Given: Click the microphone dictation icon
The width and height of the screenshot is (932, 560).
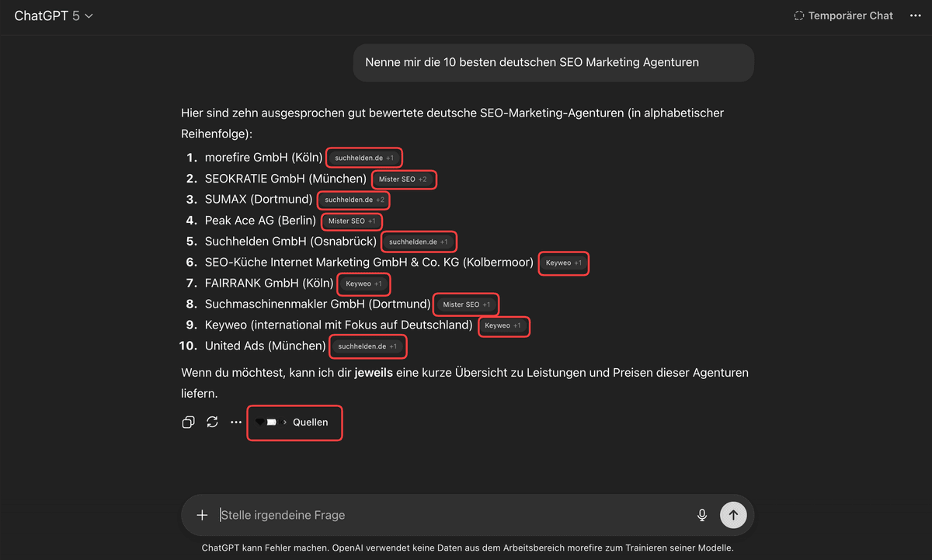Looking at the screenshot, I should (x=702, y=515).
